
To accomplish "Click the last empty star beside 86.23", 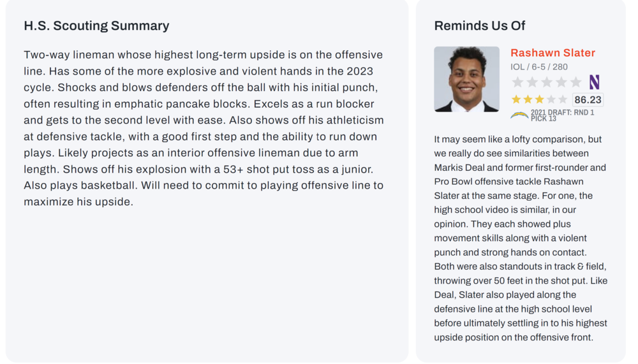I will [563, 99].
